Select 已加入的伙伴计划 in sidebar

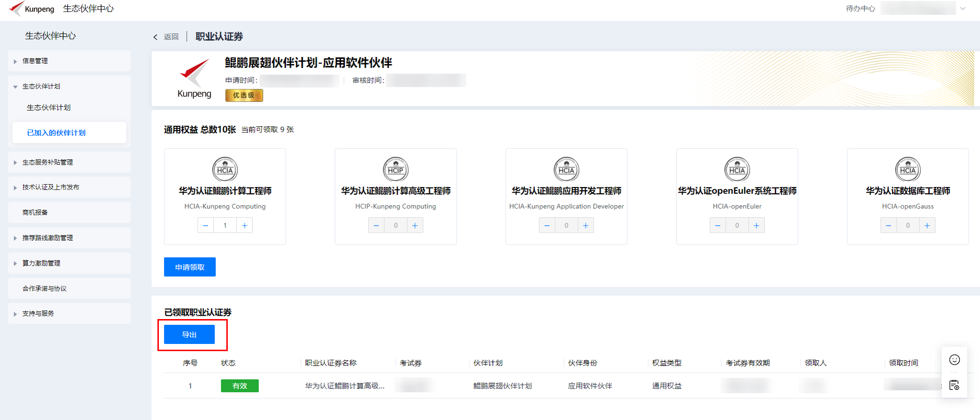click(x=69, y=133)
